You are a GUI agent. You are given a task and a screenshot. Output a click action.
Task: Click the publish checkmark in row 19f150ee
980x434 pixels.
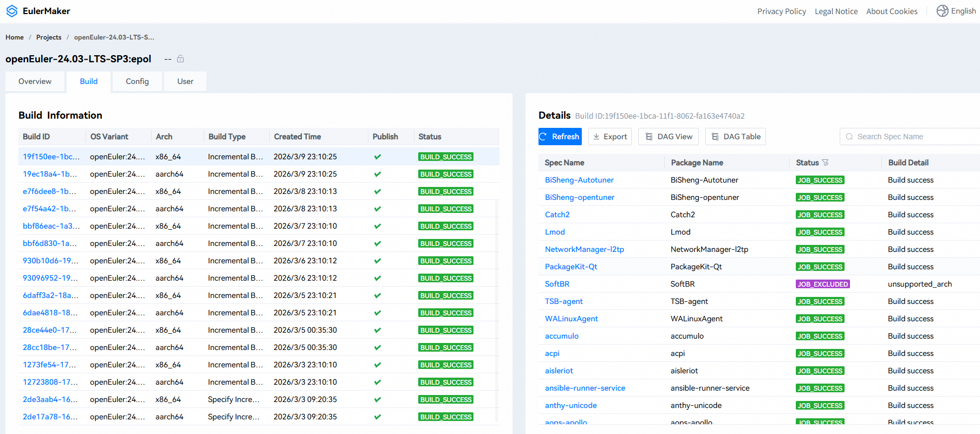[378, 157]
